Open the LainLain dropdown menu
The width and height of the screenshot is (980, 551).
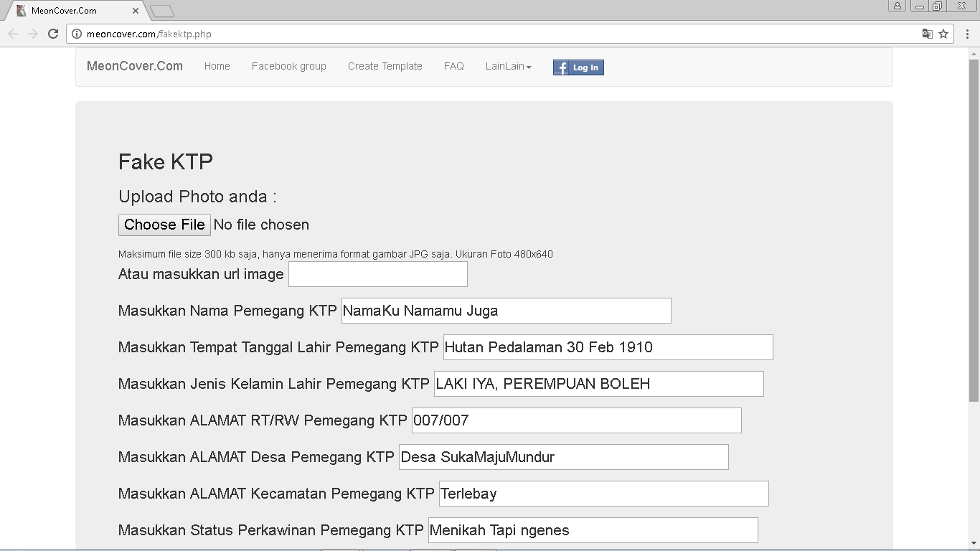pyautogui.click(x=508, y=66)
